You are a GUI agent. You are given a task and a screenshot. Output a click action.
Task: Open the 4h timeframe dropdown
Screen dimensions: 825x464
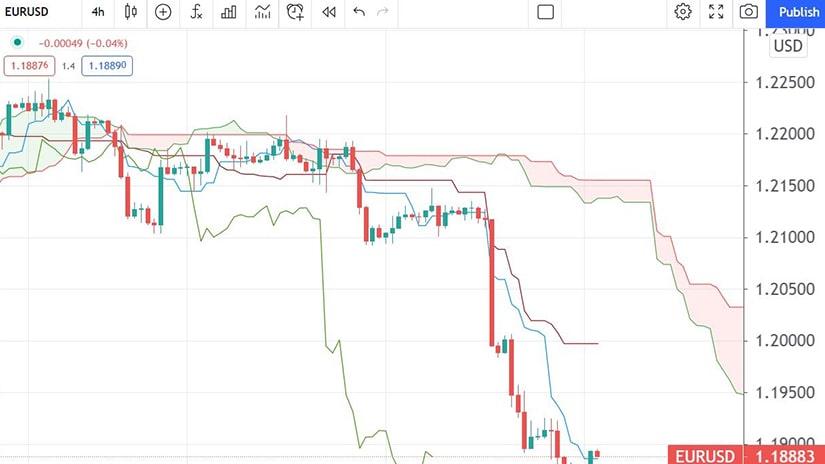[97, 12]
